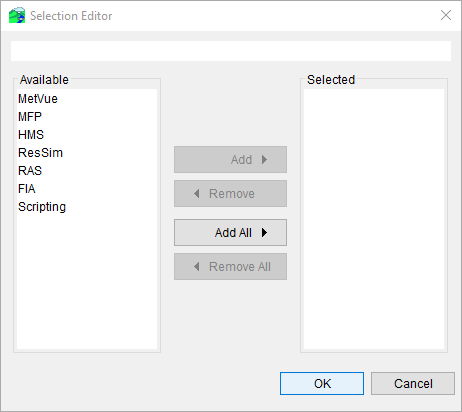
Task: Click the Remove All button
Action: (x=230, y=267)
